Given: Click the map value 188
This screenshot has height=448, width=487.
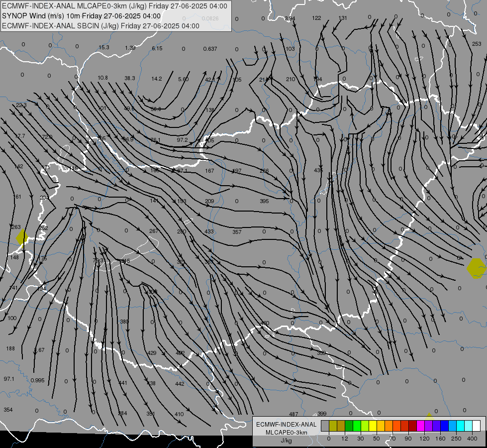Looking at the screenshot, I should pyautogui.click(x=10, y=348).
